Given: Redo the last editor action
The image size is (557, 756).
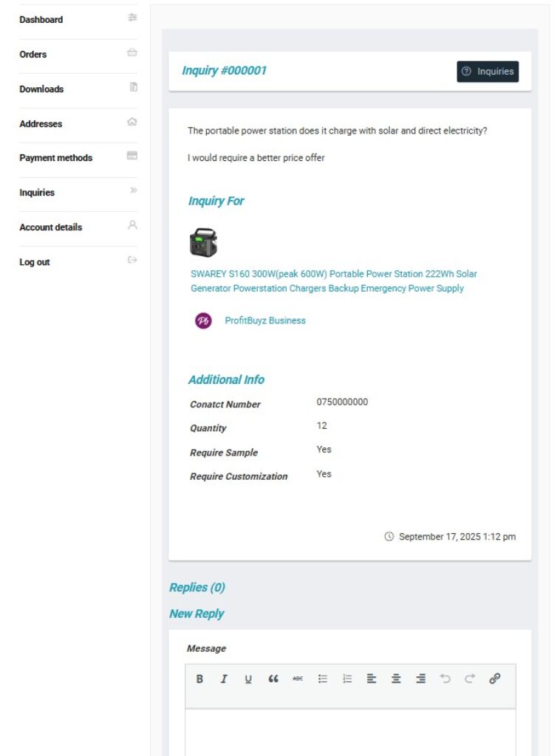Looking at the screenshot, I should (470, 679).
